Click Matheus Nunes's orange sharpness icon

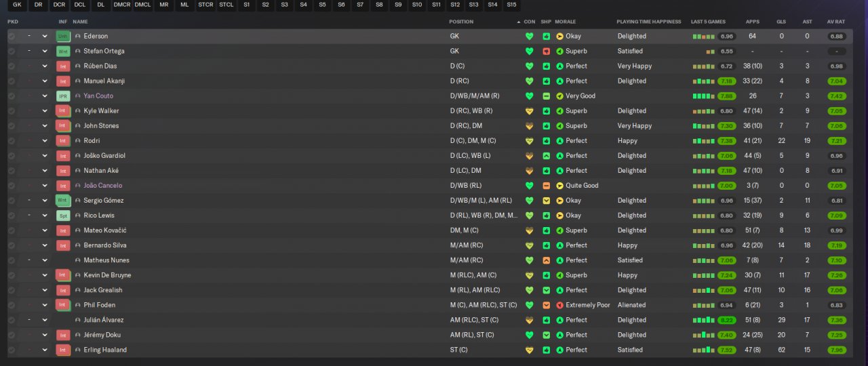pos(547,260)
